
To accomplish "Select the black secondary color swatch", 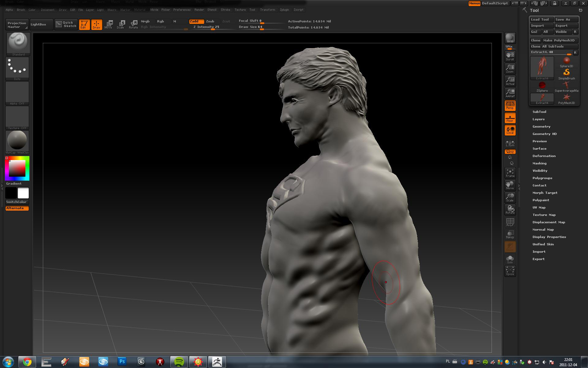I will 11,193.
